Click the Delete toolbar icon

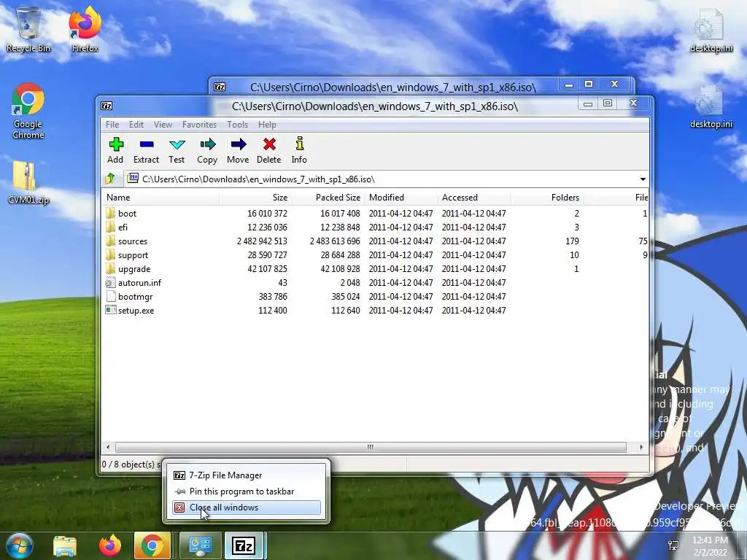click(269, 144)
